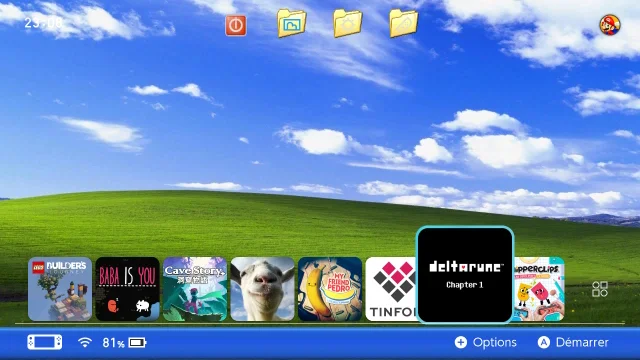
Task: Open the Tinfoil app tile
Action: [x=391, y=289]
